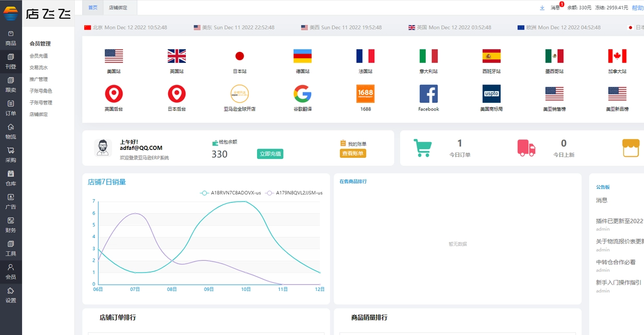Toggle the A1BRVN7C8ADOVX-us chart legend

(230, 193)
